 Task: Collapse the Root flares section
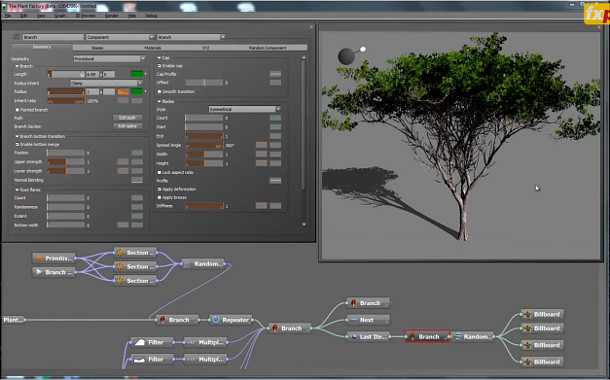tap(17, 190)
